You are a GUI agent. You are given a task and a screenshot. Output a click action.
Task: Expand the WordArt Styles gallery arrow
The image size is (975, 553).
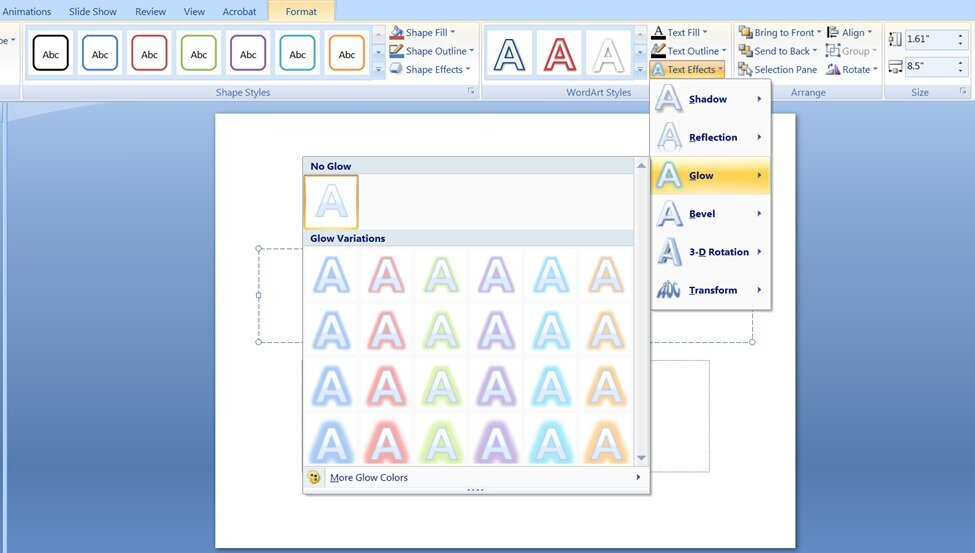(640, 70)
